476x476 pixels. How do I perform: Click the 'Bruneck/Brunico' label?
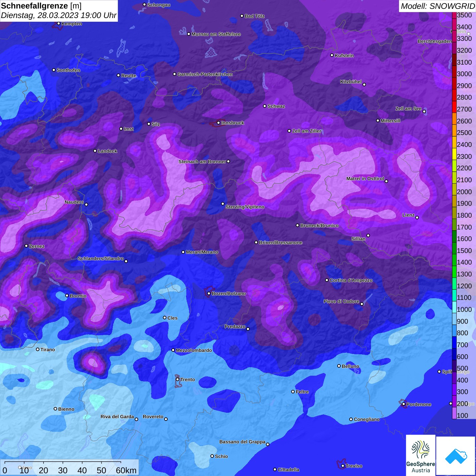319,225
